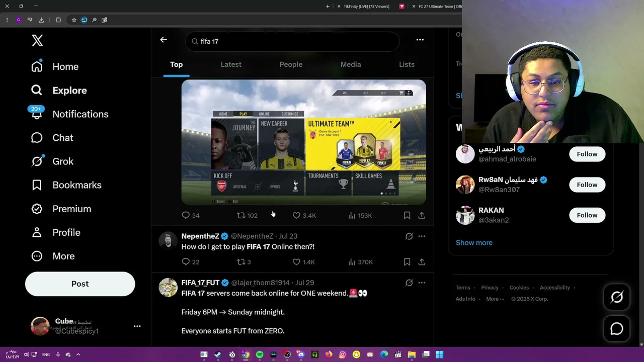Bookmark the NepentheZ post
The width and height of the screenshot is (644, 362).
coord(407,261)
